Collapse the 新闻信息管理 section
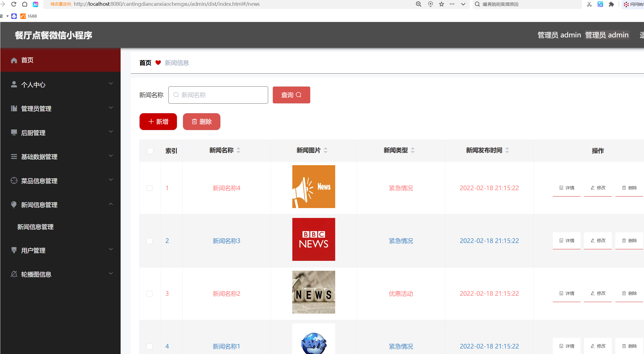Image resolution: width=644 pixels, height=354 pixels. point(111,204)
